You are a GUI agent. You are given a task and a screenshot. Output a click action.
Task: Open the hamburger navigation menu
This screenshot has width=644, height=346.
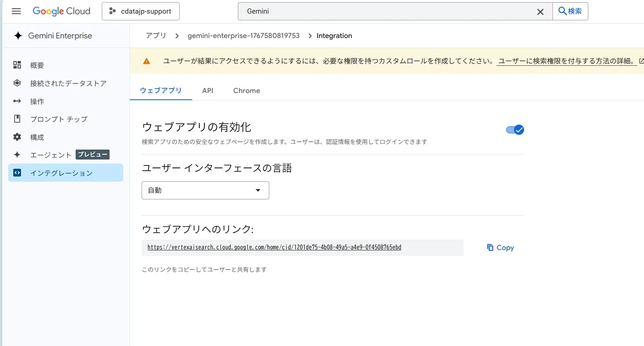pyautogui.click(x=16, y=11)
